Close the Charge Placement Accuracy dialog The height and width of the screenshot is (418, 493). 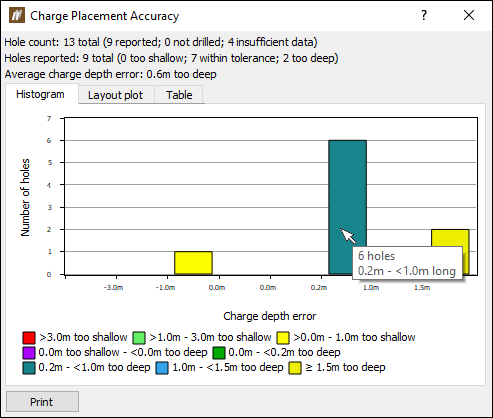(x=469, y=15)
